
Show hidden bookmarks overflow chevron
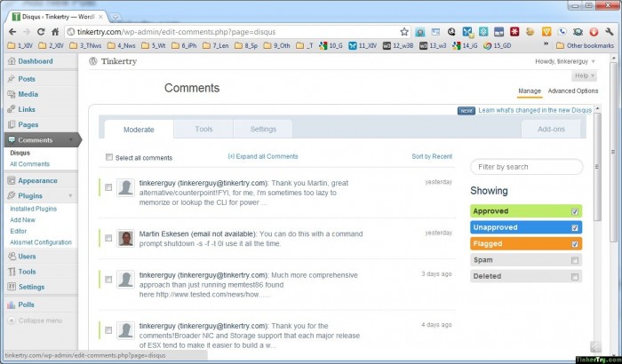pyautogui.click(x=546, y=44)
